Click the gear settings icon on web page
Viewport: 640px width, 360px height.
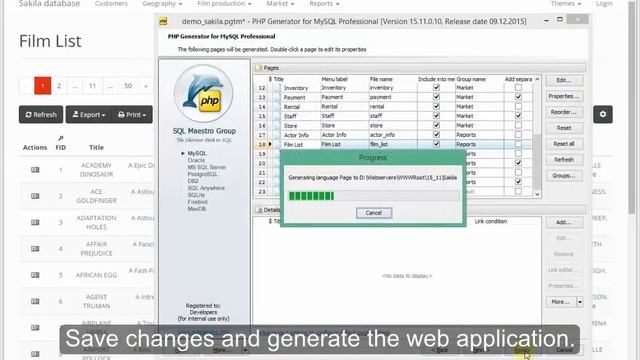click(x=603, y=114)
